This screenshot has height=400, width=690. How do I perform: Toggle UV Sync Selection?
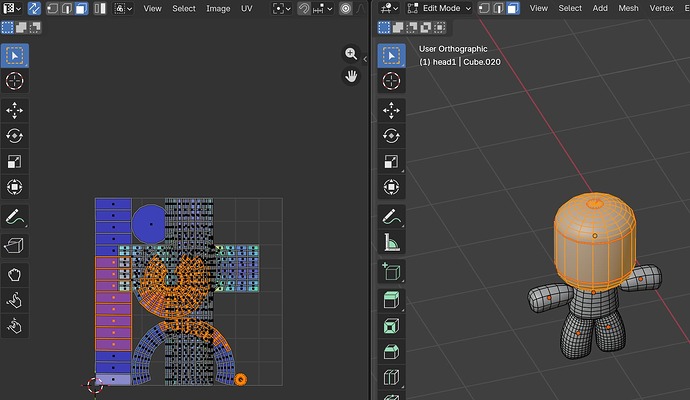34,8
